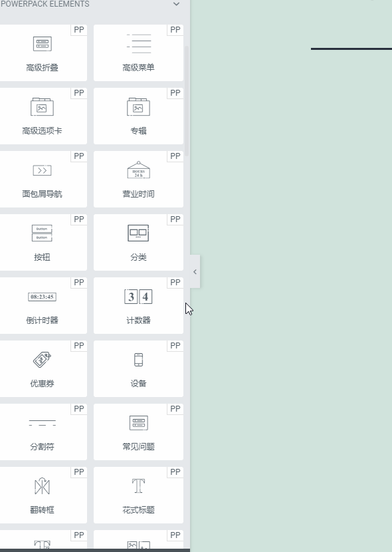Select the 优惠券 coupon widget
392x552 pixels.
(x=42, y=368)
